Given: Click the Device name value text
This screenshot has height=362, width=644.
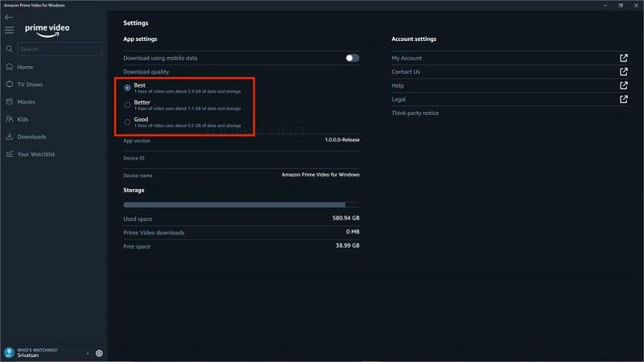Looking at the screenshot, I should (x=320, y=175).
